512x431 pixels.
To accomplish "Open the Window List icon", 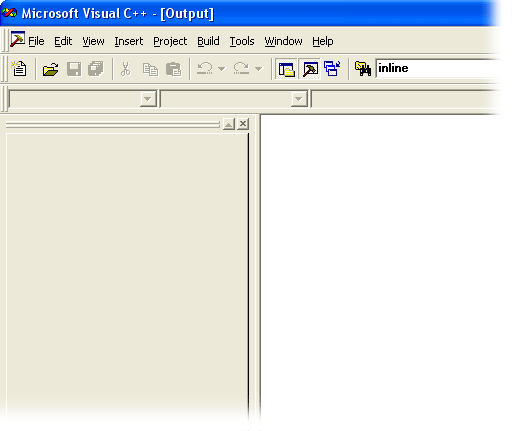I will [x=332, y=69].
